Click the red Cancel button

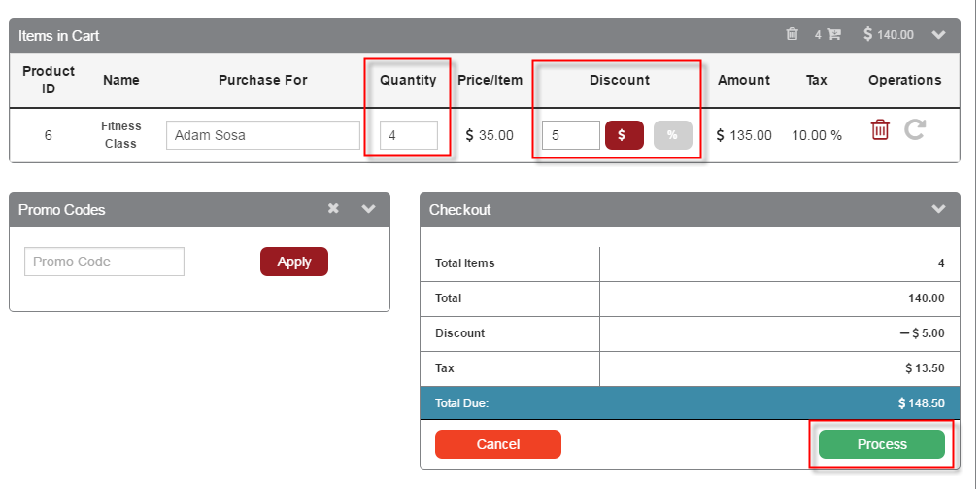[x=498, y=444]
